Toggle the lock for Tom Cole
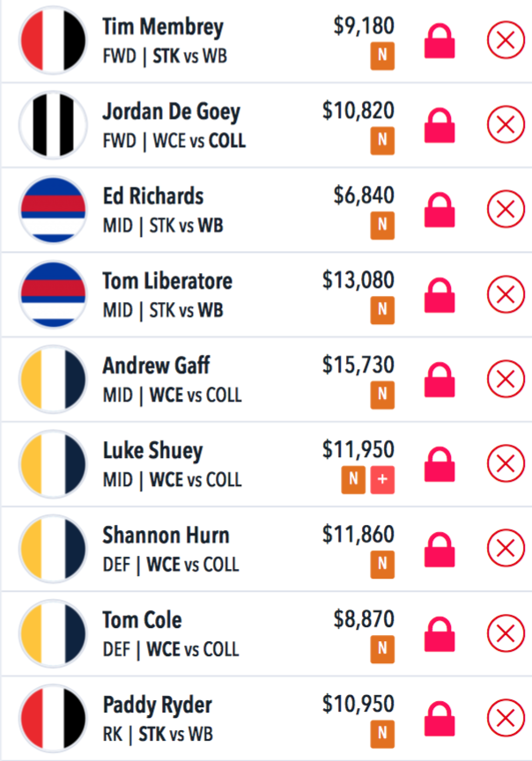Viewport: 532px width, 761px height. click(440, 634)
